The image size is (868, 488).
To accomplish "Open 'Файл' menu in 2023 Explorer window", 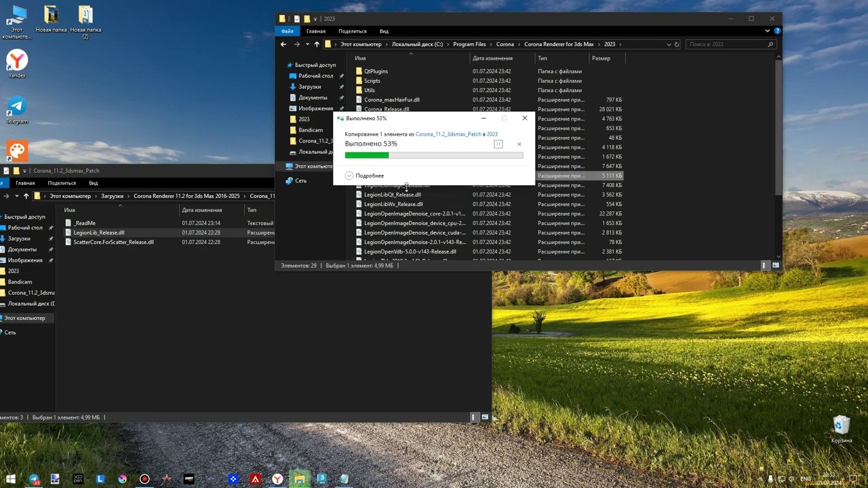I will [x=288, y=31].
